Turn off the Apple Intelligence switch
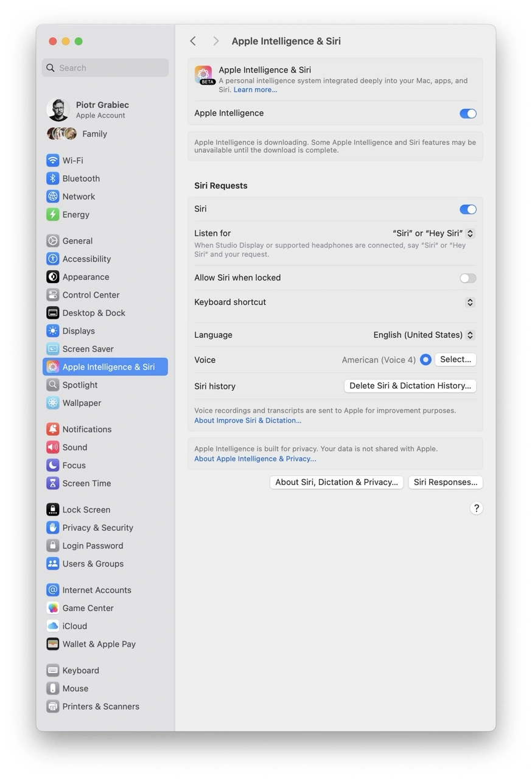The image size is (532, 779). [467, 113]
